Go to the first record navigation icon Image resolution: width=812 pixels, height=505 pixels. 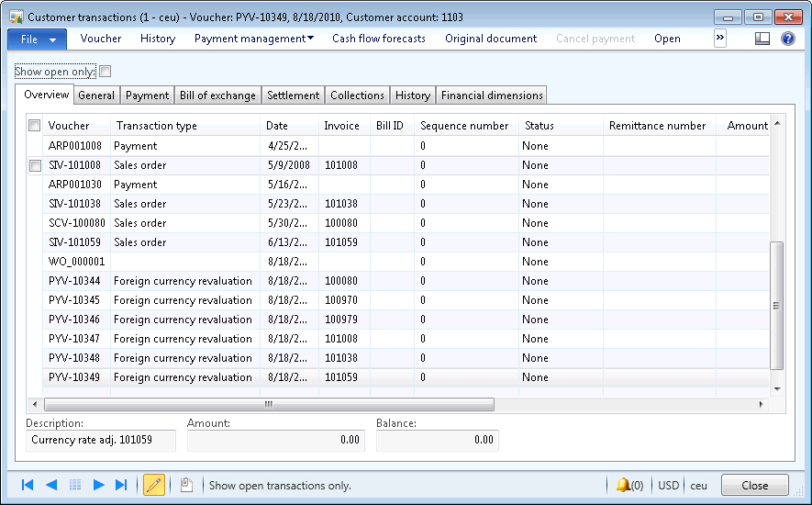[x=28, y=485]
